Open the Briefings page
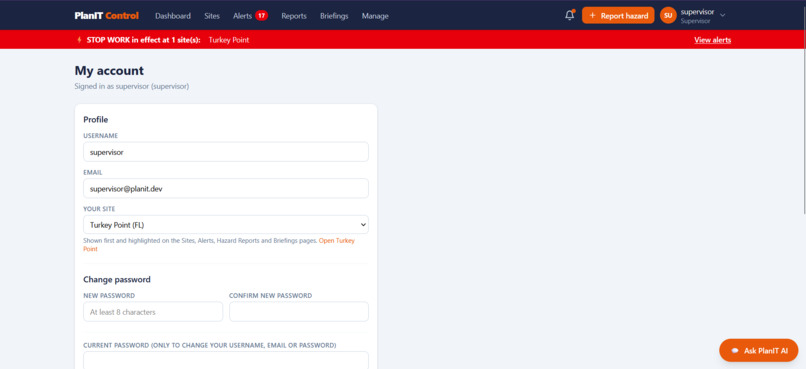 [334, 16]
